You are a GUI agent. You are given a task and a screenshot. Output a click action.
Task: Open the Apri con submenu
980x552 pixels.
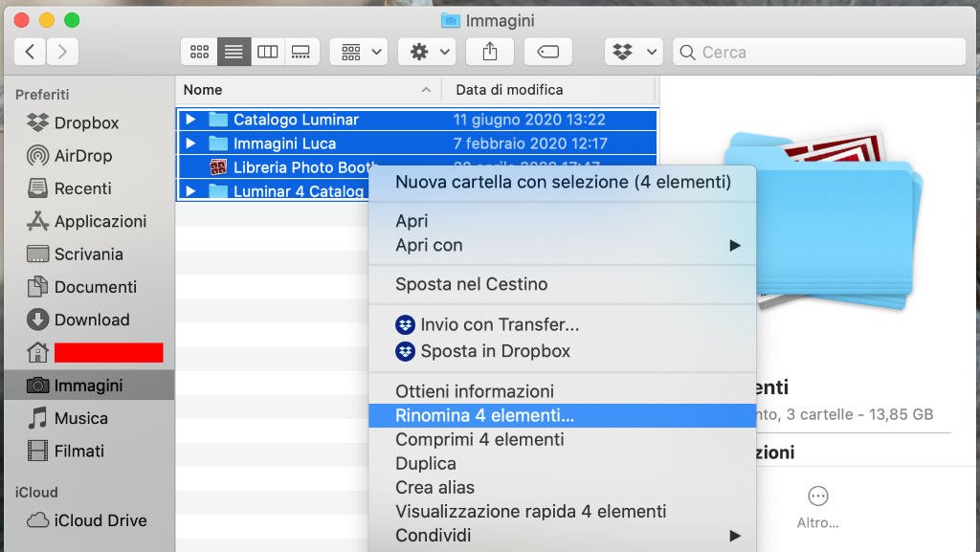[x=563, y=246]
